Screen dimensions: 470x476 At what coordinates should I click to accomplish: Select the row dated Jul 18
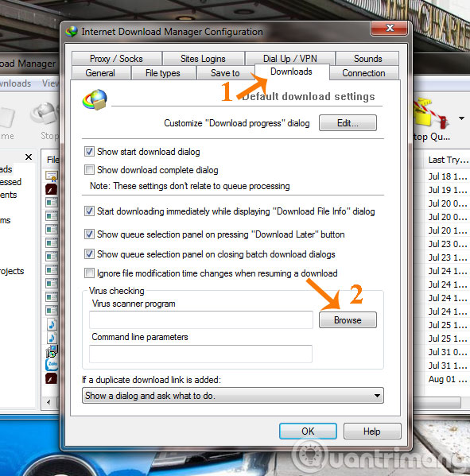tap(447, 176)
